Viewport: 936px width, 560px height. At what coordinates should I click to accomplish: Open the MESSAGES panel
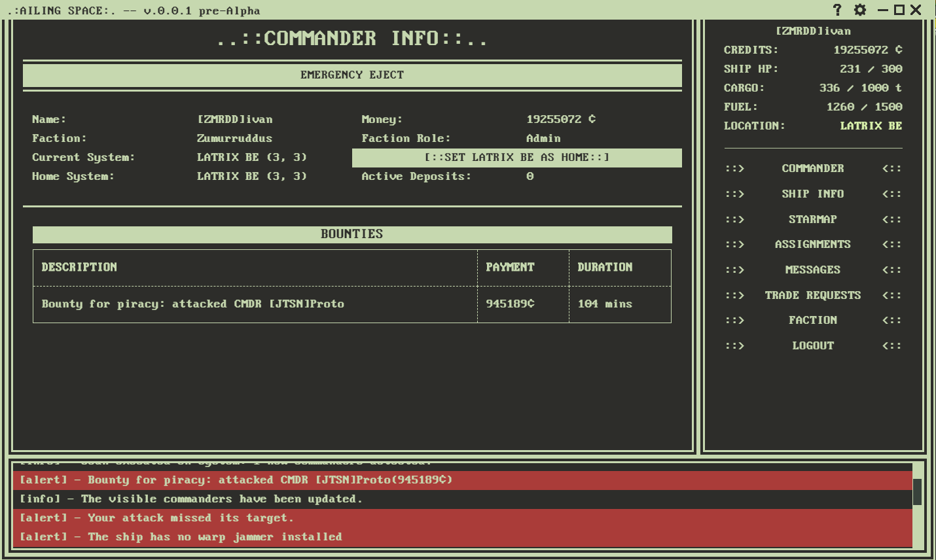point(812,269)
